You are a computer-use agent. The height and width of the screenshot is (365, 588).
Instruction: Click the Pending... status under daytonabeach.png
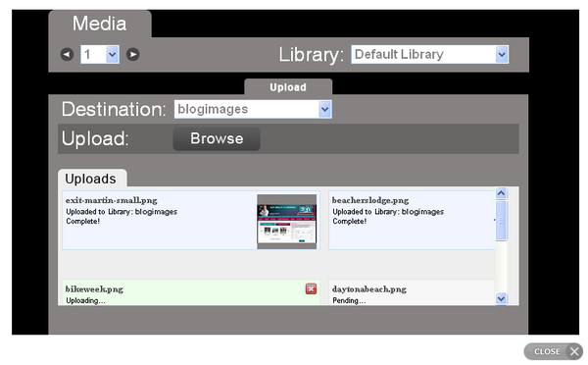pyautogui.click(x=349, y=300)
